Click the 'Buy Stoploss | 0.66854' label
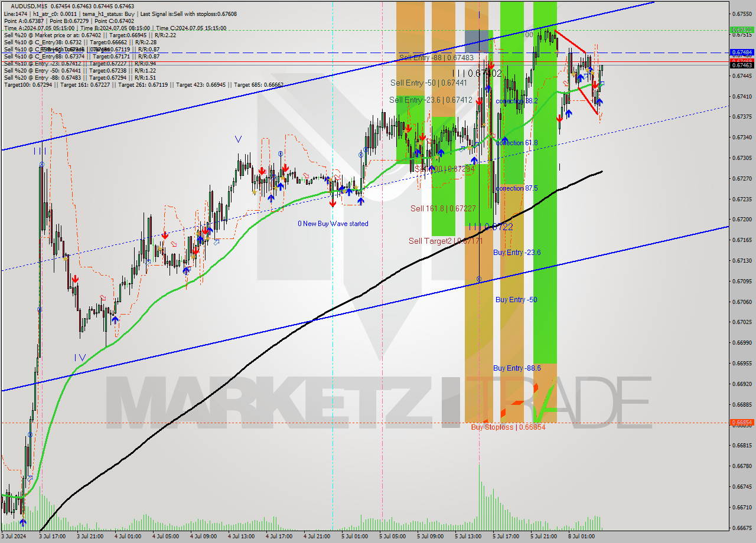 pyautogui.click(x=508, y=427)
